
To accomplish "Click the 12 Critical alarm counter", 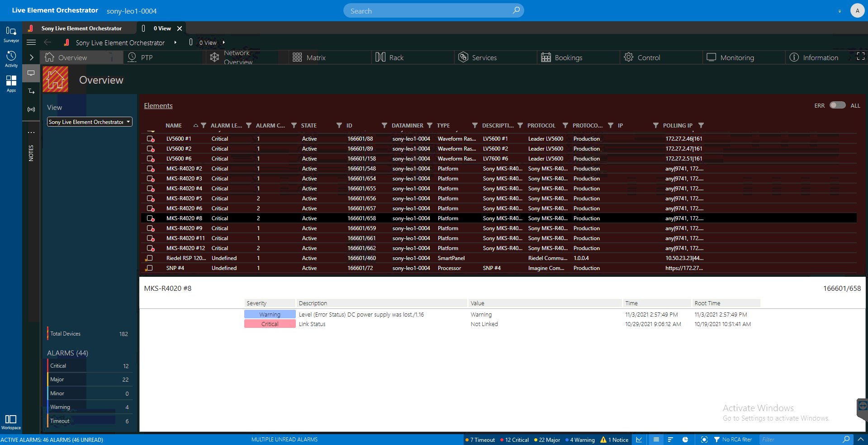I will tap(514, 440).
